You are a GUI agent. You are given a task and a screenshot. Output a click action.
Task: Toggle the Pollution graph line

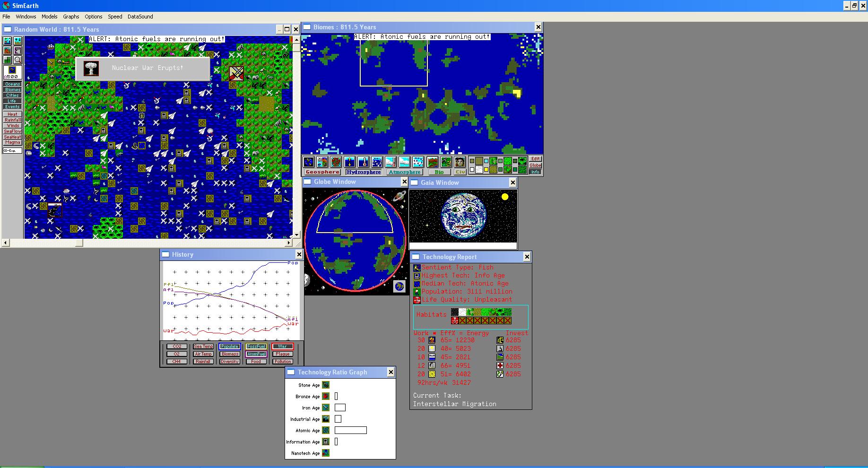point(283,362)
